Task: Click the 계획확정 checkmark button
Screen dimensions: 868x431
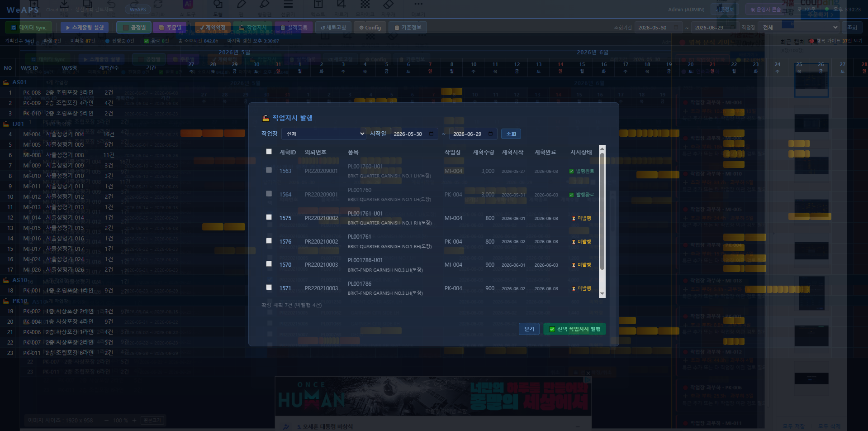Action: pos(213,28)
